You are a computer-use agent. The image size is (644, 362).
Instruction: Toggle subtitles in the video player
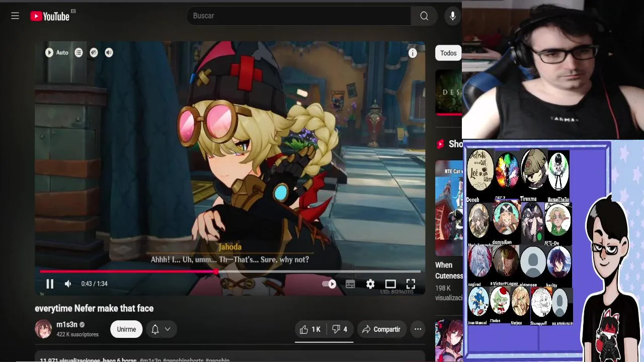(x=350, y=284)
